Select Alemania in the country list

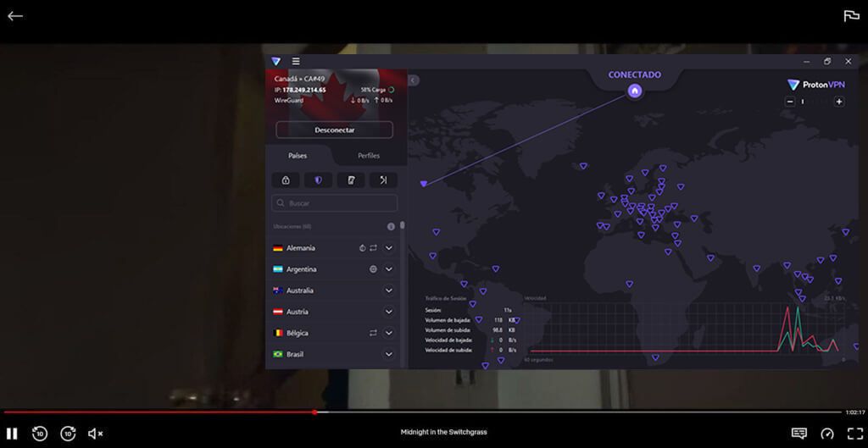tap(301, 248)
